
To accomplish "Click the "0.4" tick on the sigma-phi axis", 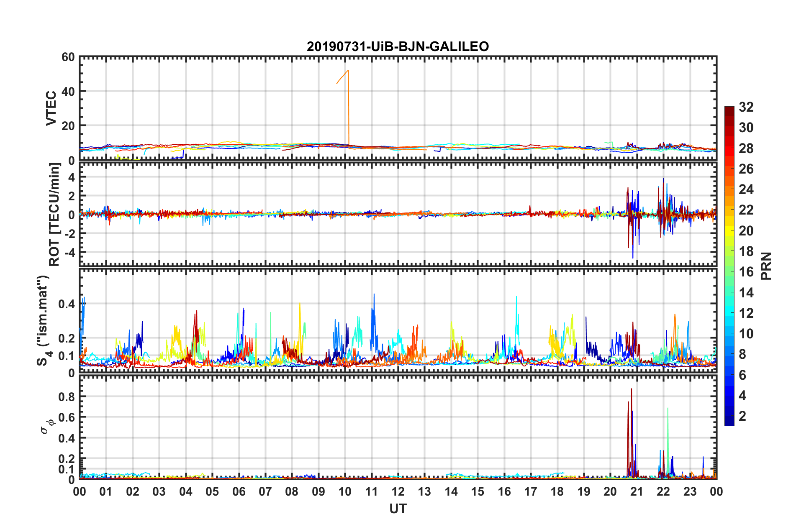I will 67,438.
